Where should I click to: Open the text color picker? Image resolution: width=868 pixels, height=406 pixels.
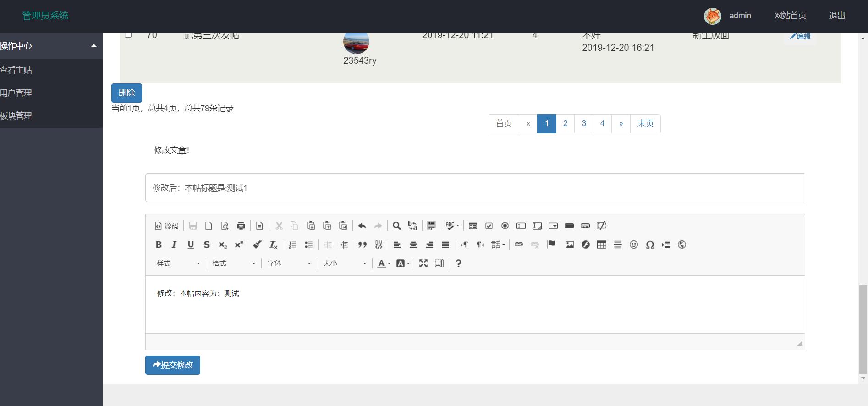click(384, 263)
